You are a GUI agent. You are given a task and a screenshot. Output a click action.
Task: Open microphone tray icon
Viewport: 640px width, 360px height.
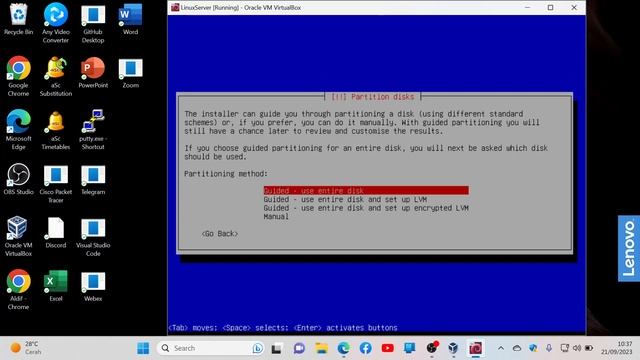pos(549,348)
